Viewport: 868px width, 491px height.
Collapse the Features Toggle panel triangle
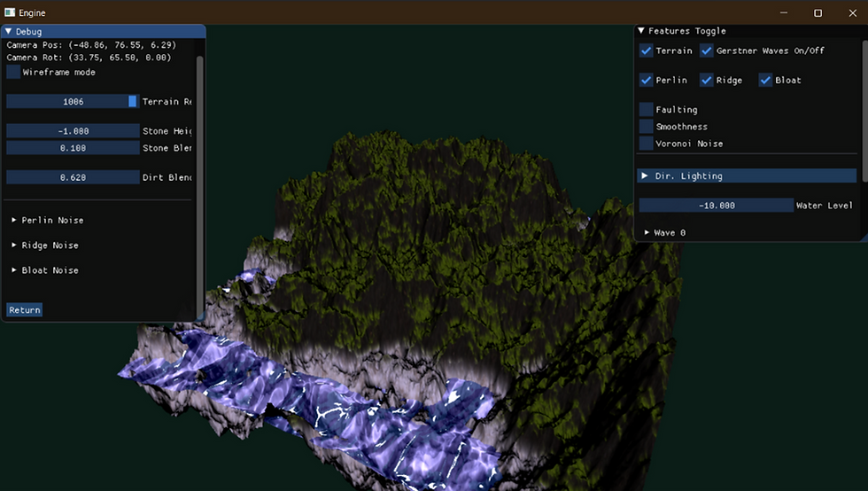click(x=641, y=31)
